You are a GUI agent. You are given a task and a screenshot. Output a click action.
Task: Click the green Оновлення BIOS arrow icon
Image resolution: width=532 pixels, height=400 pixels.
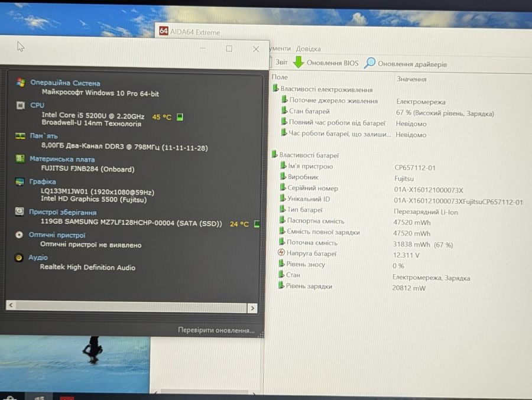[299, 62]
